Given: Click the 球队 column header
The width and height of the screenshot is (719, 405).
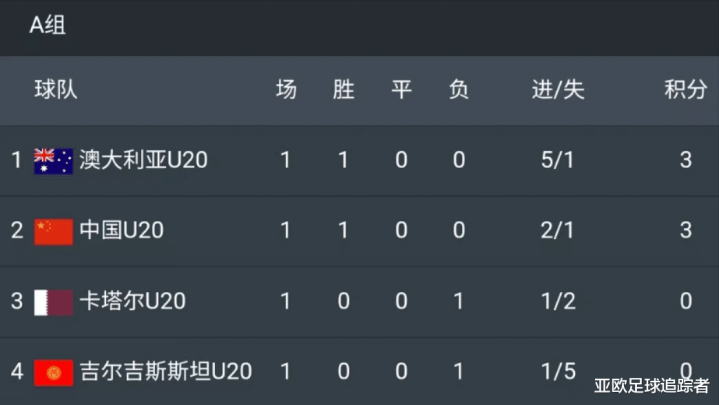Looking at the screenshot, I should click(x=56, y=89).
